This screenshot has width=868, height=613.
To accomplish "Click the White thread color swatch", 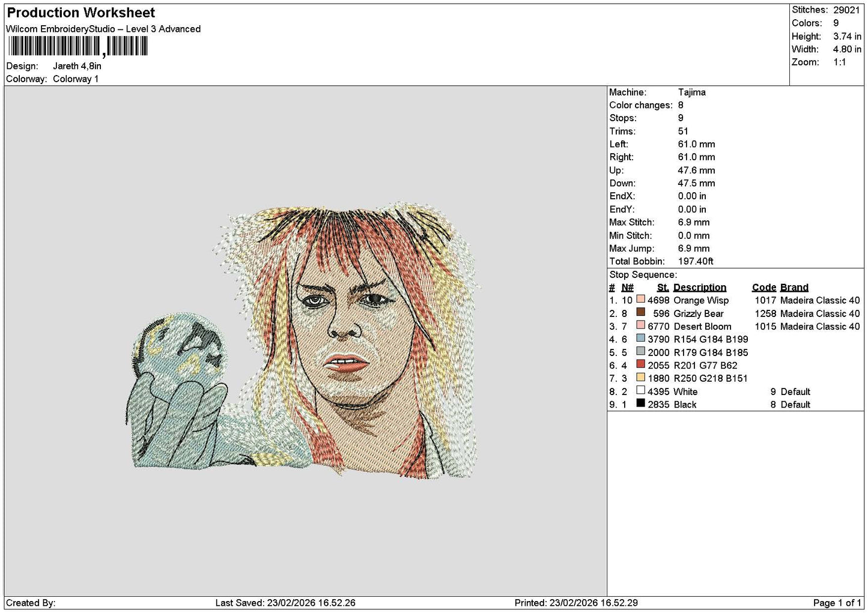I will 640,390.
